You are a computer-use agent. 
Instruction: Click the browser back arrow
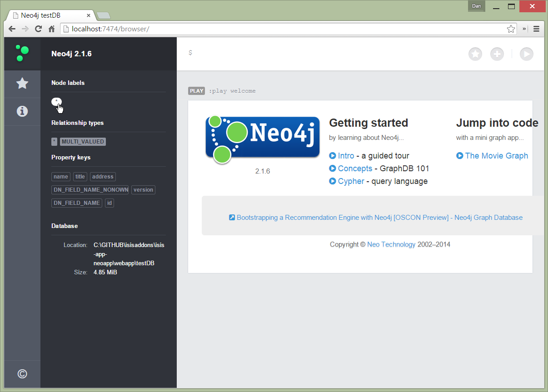tap(12, 29)
